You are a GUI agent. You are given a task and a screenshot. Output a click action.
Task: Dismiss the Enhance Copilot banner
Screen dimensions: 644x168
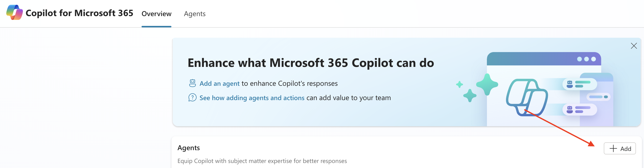(x=634, y=46)
